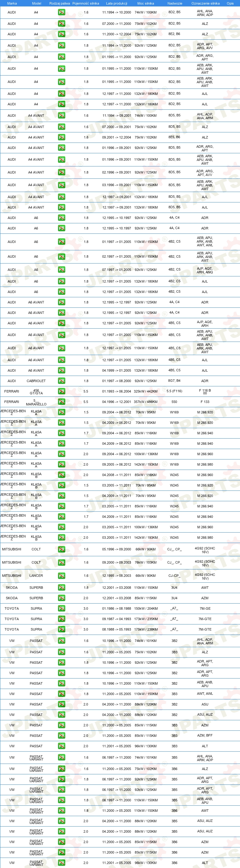Click fuel icon for Audi A4 8E2, B6 row
The image size is (240, 868).
(62, 34)
